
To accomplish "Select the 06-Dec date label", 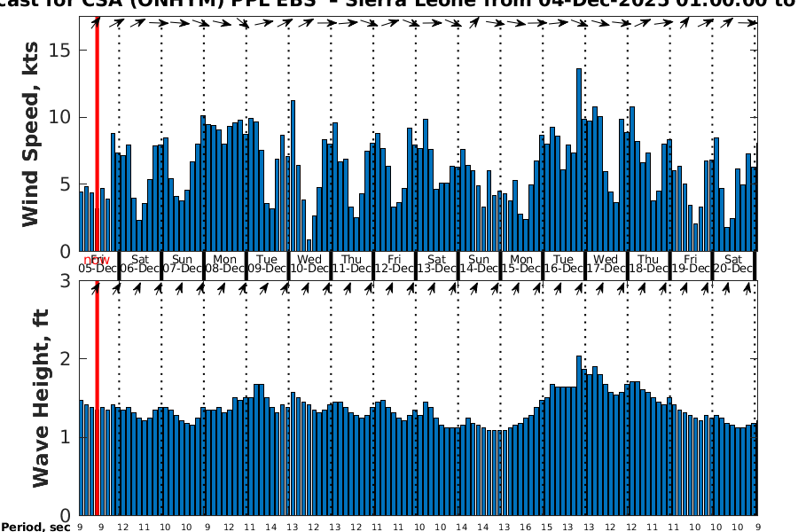I will 140,268.
